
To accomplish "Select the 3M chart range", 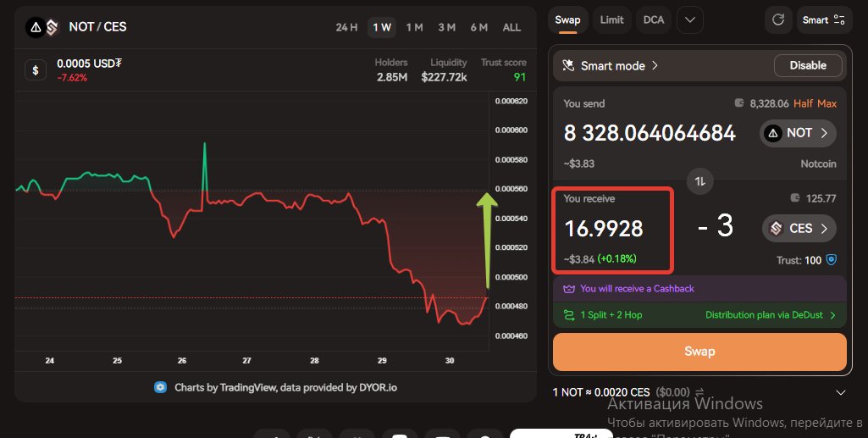I will [x=447, y=27].
